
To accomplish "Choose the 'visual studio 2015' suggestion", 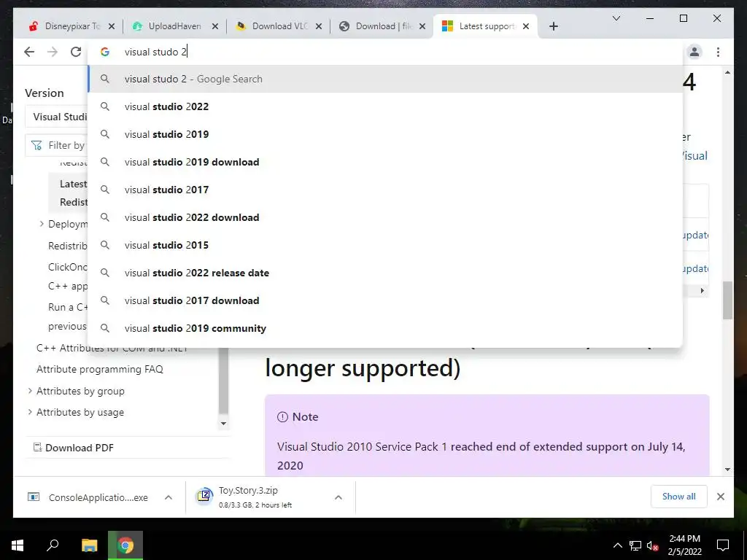I will (385, 245).
